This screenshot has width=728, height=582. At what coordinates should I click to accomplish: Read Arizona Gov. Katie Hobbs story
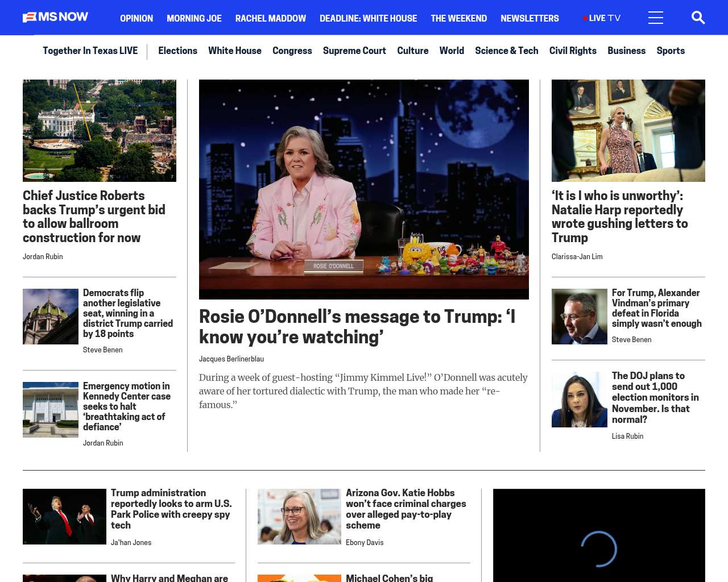tap(406, 509)
